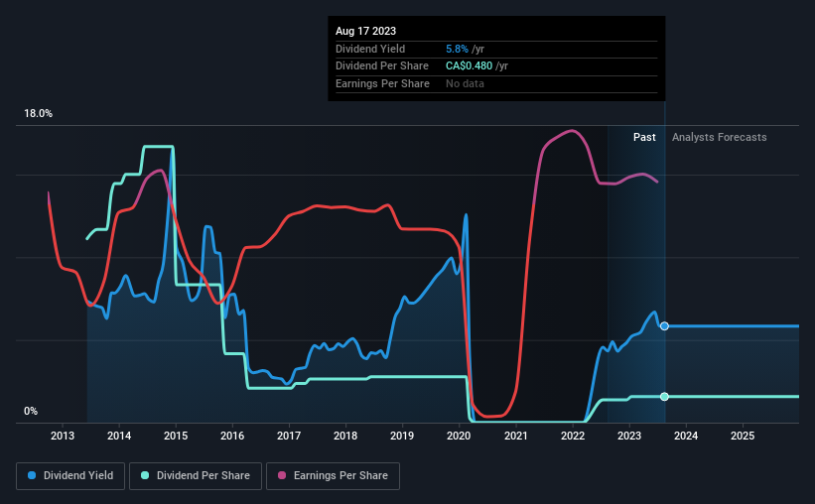Screen dimensions: 815x504
Task: Click the 2020 x-axis label
Action: pos(459,436)
